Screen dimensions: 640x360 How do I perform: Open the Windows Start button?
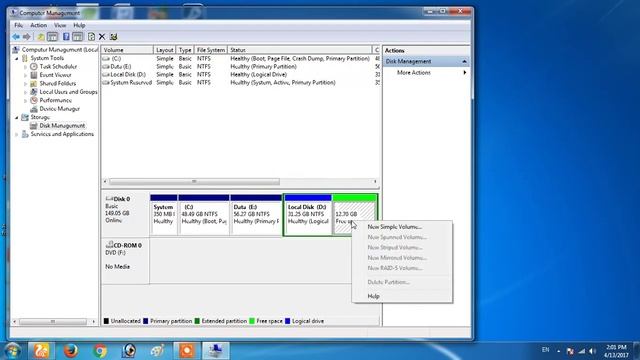12,351
